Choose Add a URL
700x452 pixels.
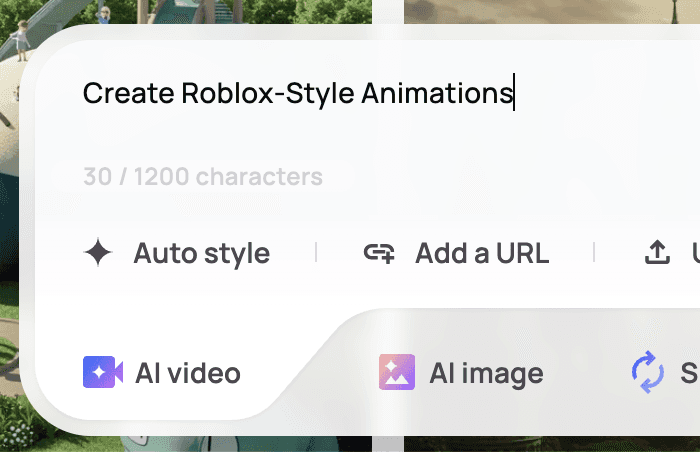456,253
